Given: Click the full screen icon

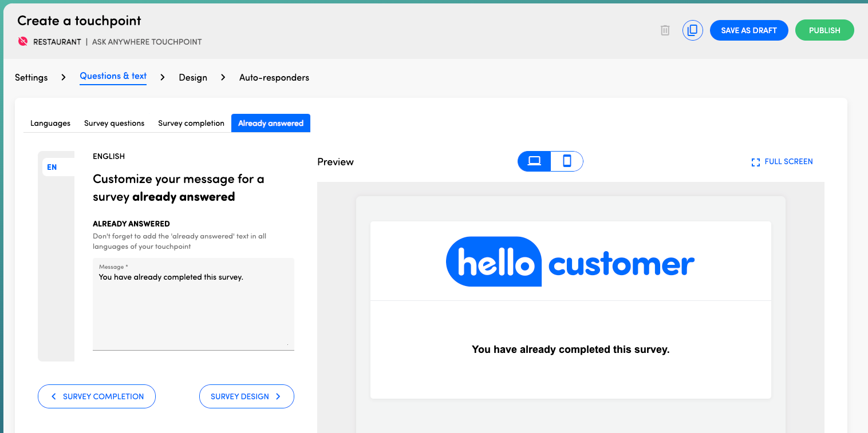Looking at the screenshot, I should coord(756,162).
